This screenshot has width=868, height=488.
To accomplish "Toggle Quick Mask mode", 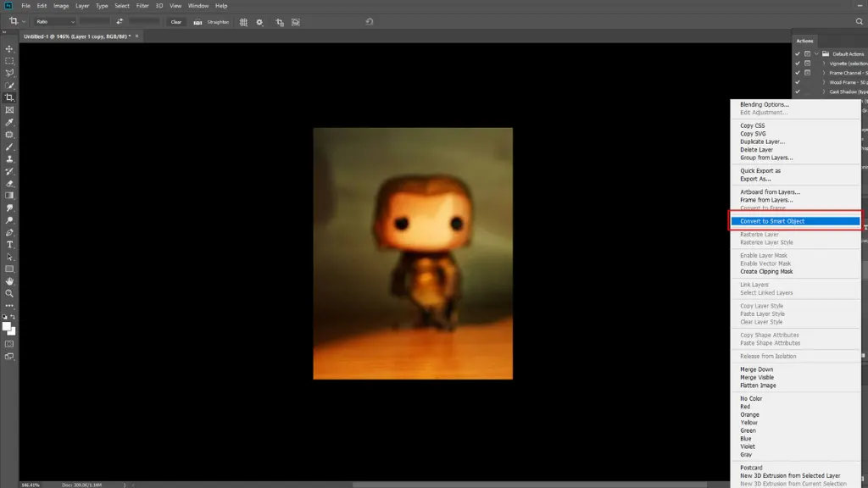I will tap(9, 344).
